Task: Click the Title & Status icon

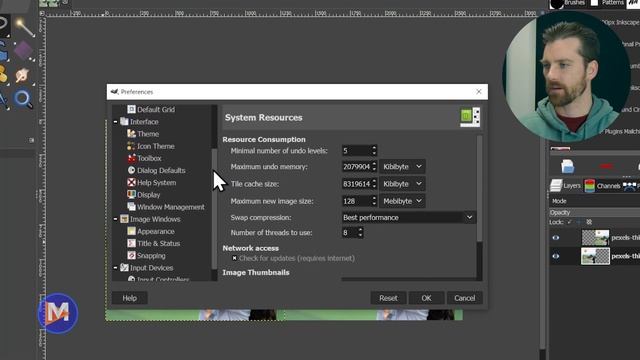Action: [131, 243]
